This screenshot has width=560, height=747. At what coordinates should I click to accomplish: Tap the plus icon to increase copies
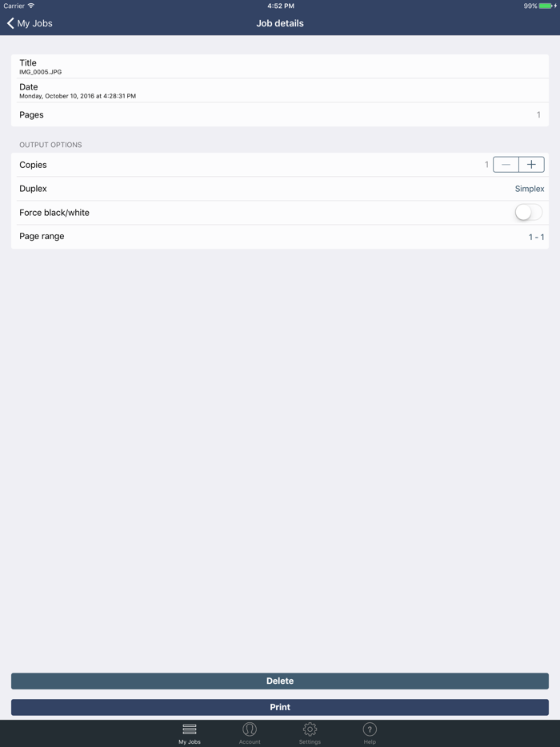531,164
